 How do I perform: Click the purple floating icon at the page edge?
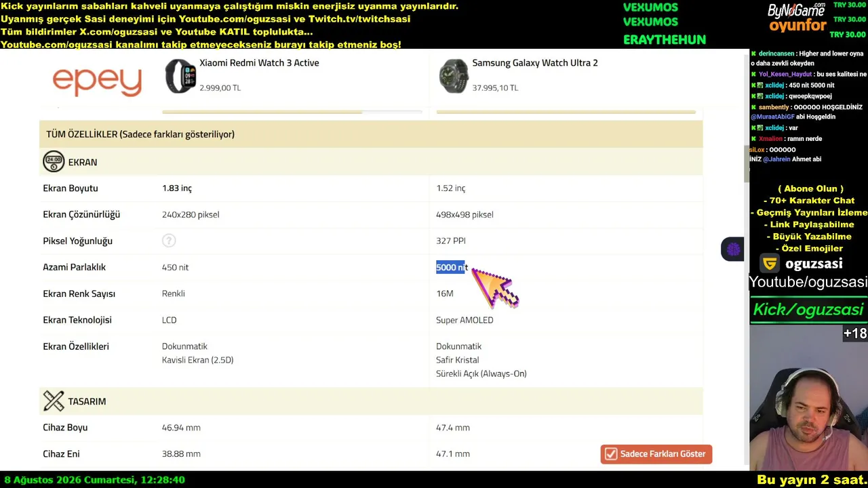click(732, 249)
